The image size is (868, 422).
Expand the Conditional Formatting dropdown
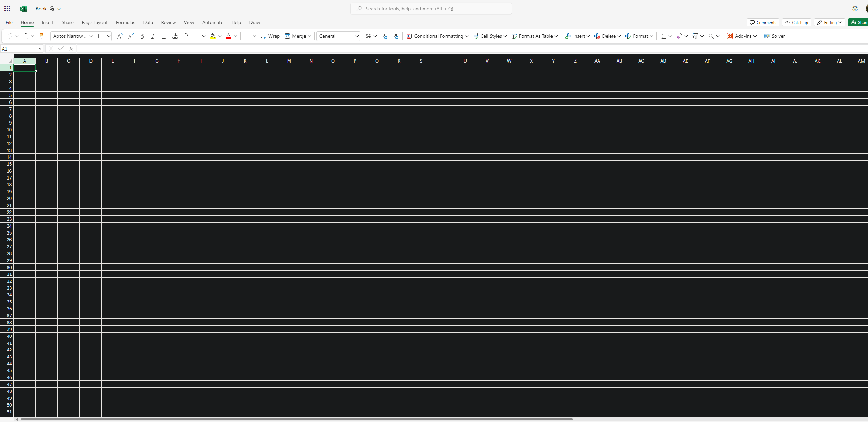437,36
